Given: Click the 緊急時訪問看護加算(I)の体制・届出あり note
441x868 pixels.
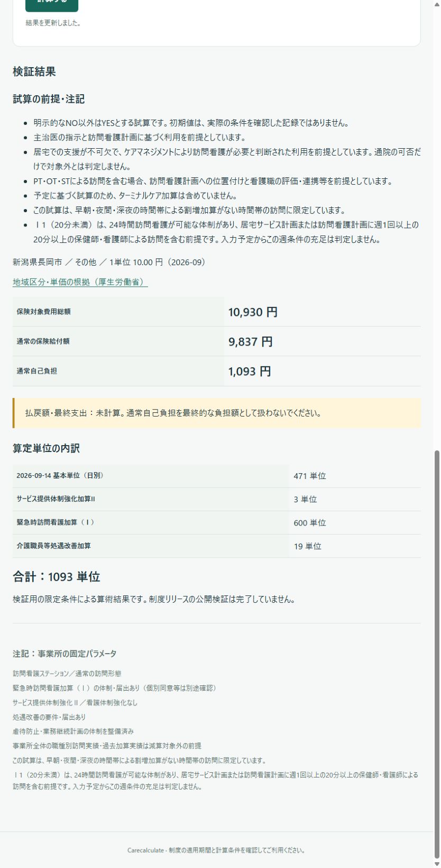Looking at the screenshot, I should tap(115, 688).
